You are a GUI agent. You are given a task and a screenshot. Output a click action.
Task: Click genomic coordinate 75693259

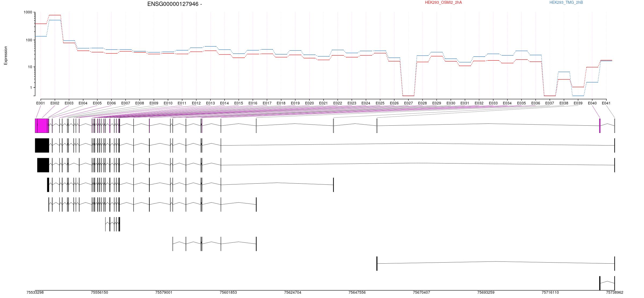[x=486, y=292]
